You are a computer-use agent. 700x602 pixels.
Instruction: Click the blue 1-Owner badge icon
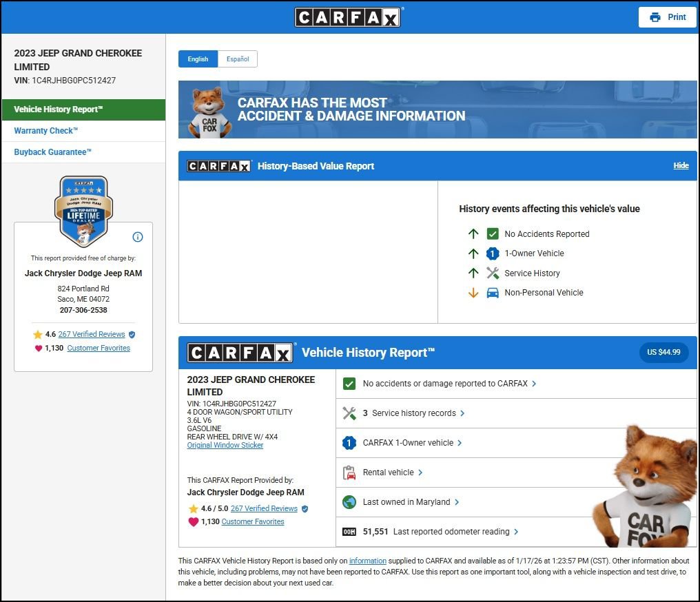tap(349, 443)
